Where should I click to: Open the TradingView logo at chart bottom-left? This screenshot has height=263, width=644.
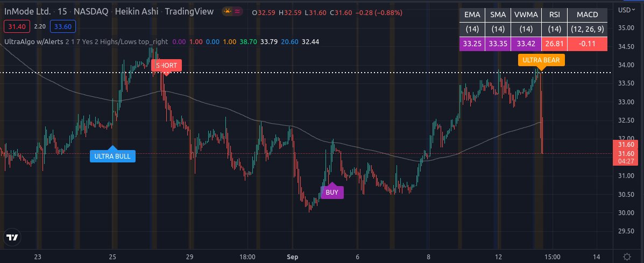tap(12, 237)
